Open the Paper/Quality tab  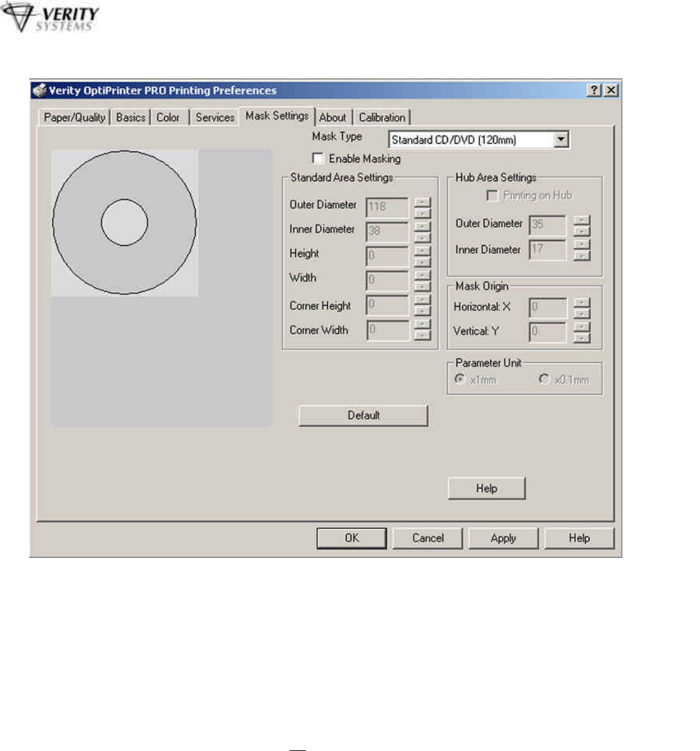pos(74,118)
